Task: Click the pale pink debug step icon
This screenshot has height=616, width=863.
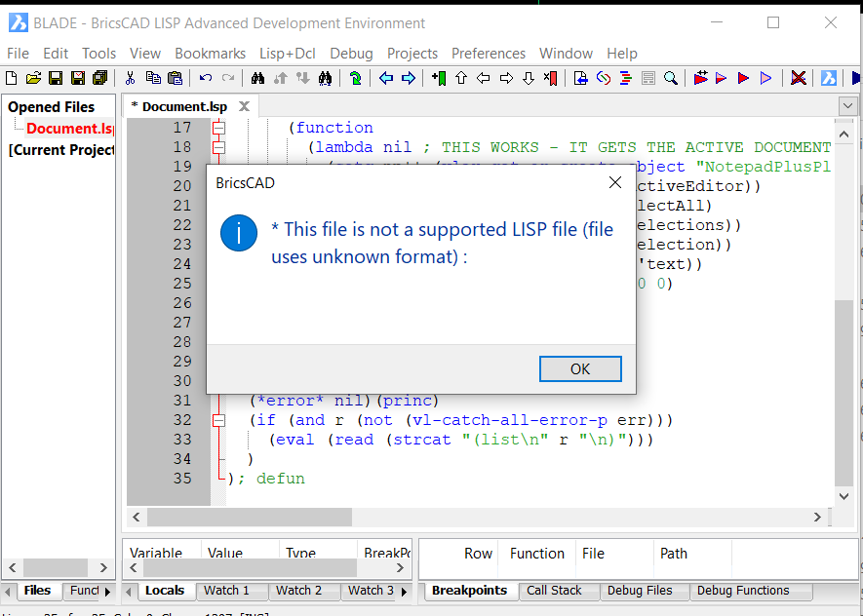Action: (765, 78)
